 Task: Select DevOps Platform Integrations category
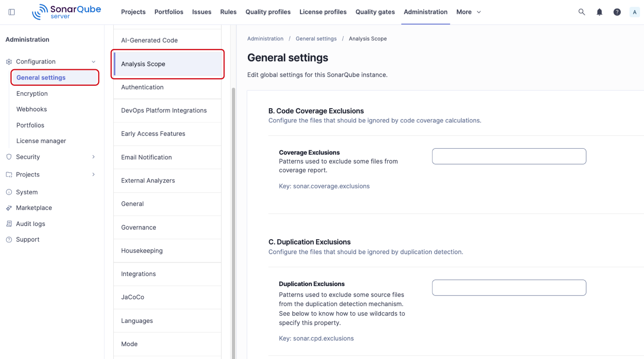167,110
